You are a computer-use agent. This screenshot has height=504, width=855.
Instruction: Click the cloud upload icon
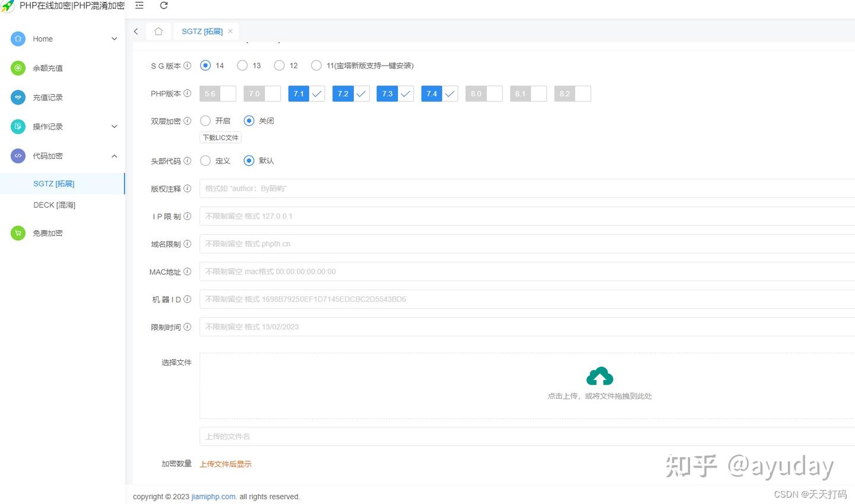click(x=600, y=376)
